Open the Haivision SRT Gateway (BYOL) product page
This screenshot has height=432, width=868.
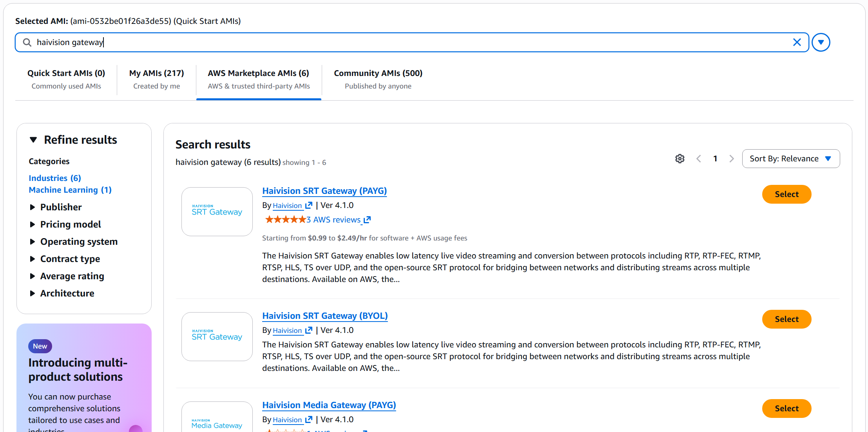[324, 316]
